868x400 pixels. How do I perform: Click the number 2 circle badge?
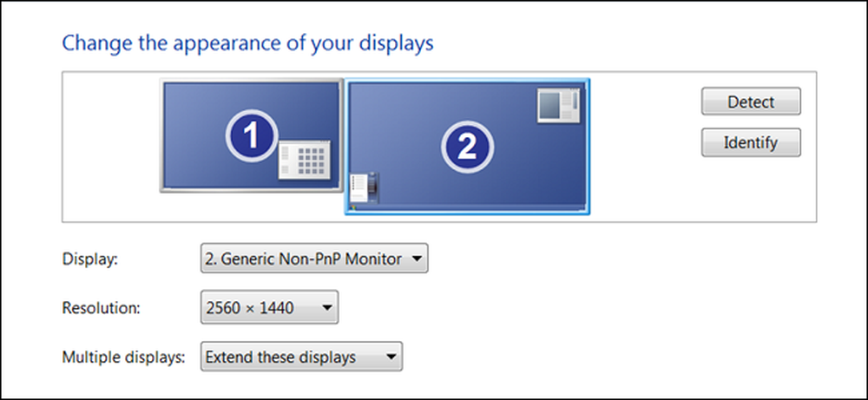(x=467, y=148)
